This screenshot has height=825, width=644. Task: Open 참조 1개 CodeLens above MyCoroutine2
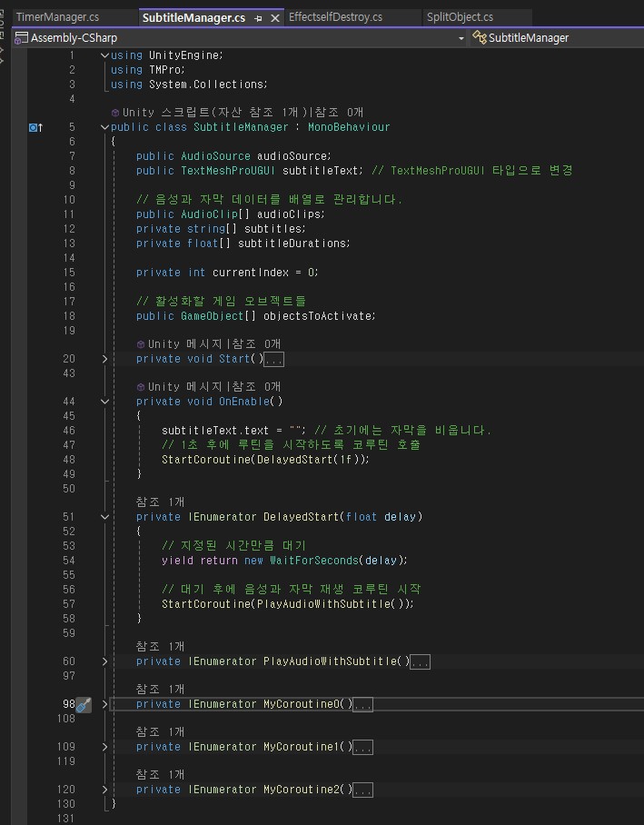click(x=160, y=774)
